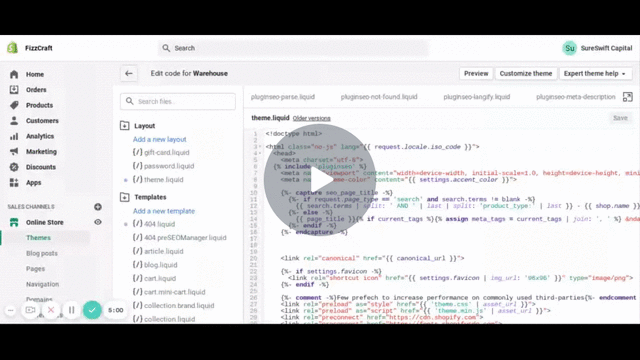
Task: Finish recording with the green checkmark
Action: pyautogui.click(x=92, y=310)
